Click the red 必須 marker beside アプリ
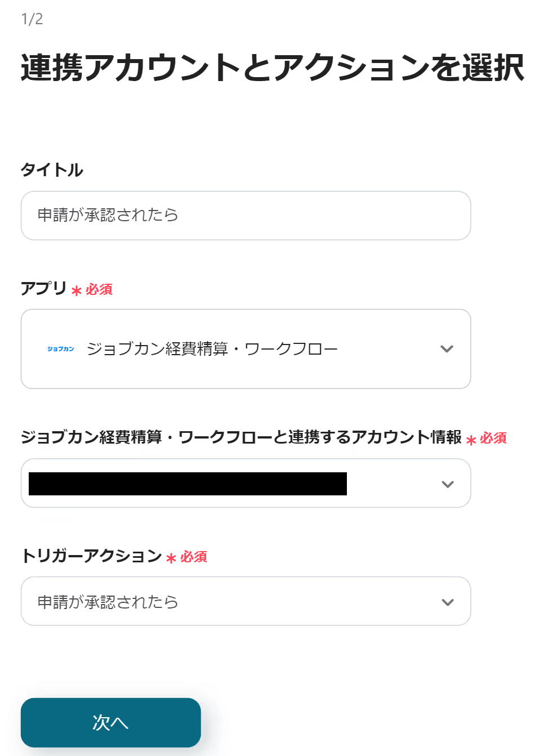Screen dimensions: 544x756 [x=99, y=289]
